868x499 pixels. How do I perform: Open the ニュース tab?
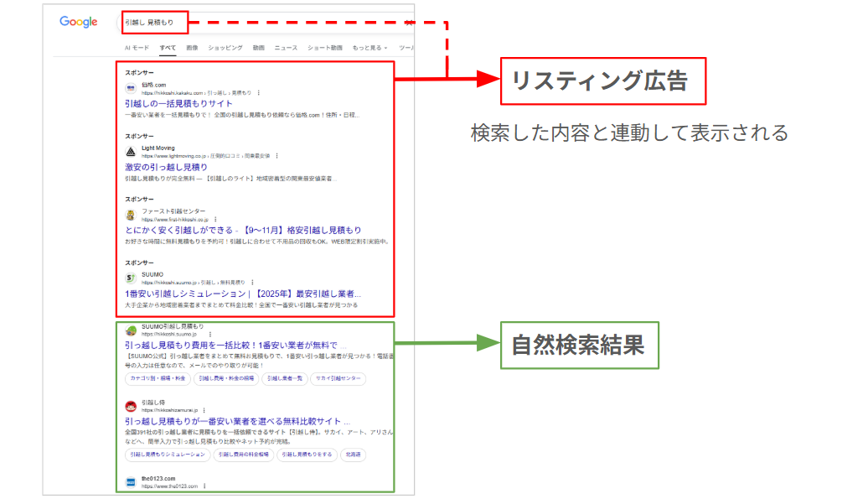tap(286, 48)
